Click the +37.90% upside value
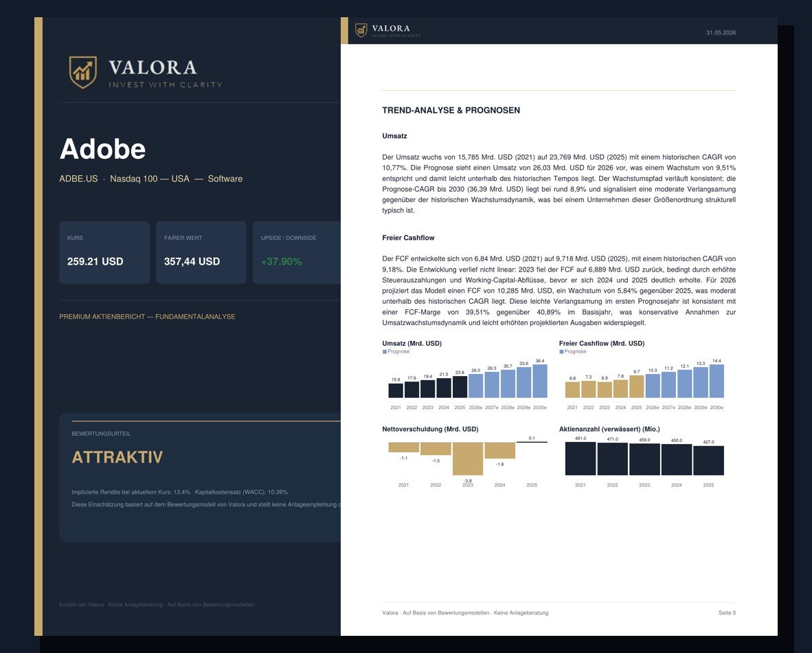 pyautogui.click(x=281, y=261)
